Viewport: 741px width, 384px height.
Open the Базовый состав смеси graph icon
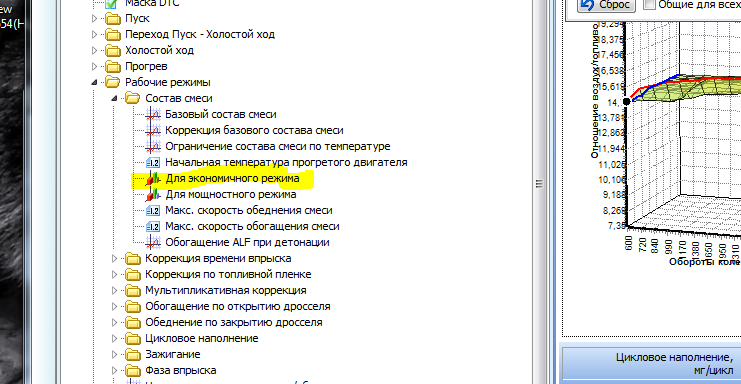[x=153, y=114]
